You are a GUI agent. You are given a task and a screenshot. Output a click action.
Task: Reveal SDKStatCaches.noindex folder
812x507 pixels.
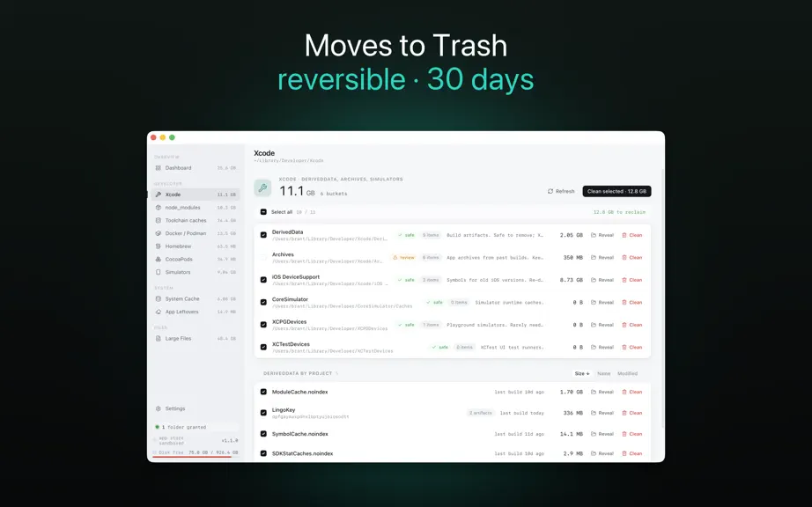[602, 453]
